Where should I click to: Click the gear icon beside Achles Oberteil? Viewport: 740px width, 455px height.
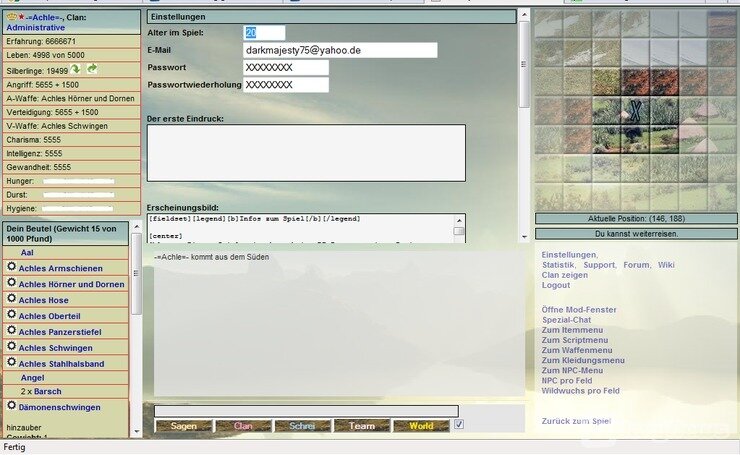click(x=11, y=314)
